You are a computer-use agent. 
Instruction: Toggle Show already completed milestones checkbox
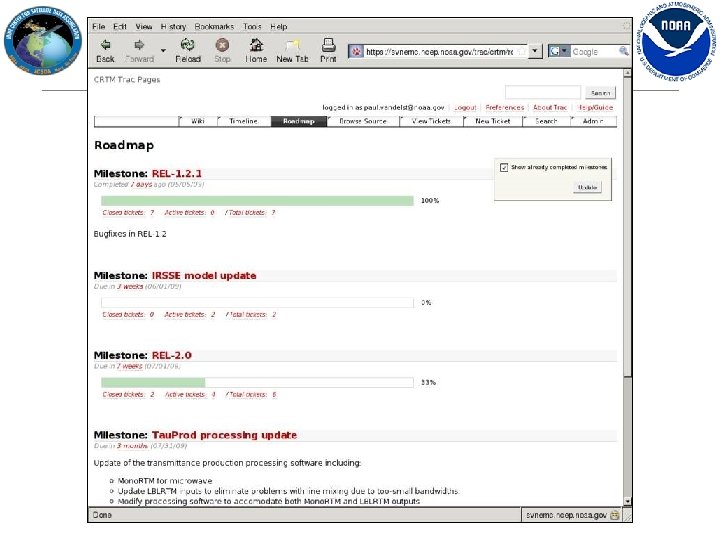[x=504, y=167]
